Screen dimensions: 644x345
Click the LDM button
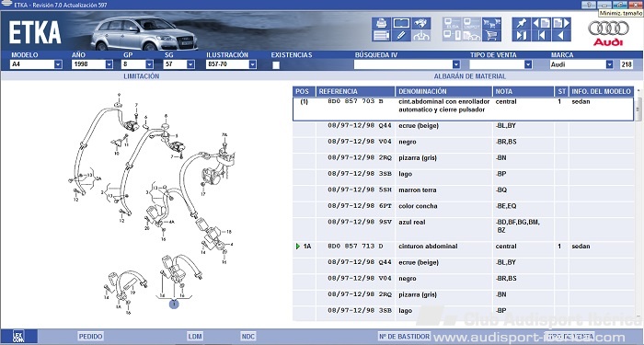point(195,337)
